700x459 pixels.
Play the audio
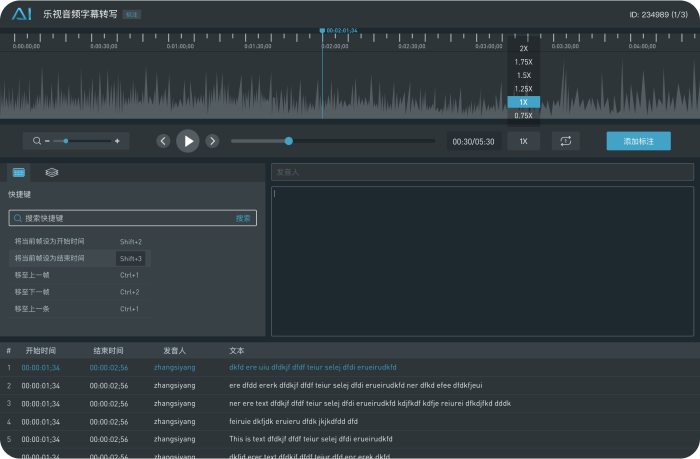click(188, 141)
